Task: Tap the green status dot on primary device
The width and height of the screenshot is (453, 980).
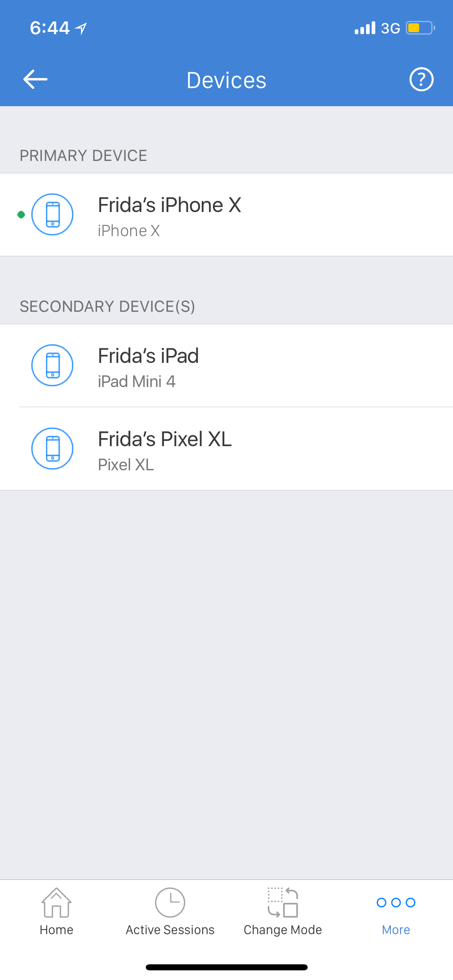Action: coord(21,214)
